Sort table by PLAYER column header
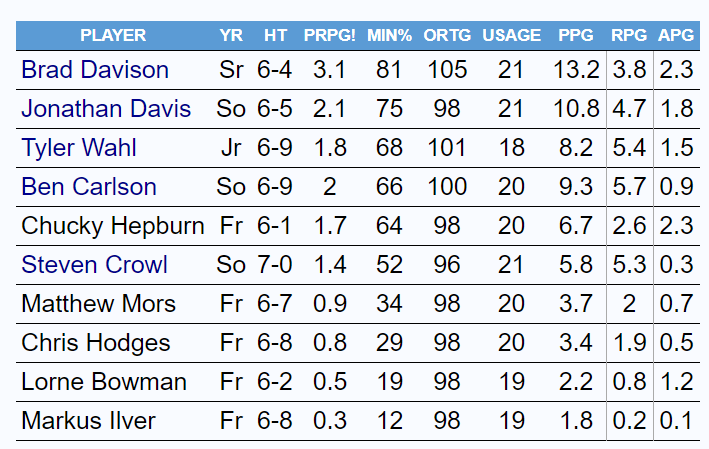This screenshot has height=449, width=709. click(113, 35)
